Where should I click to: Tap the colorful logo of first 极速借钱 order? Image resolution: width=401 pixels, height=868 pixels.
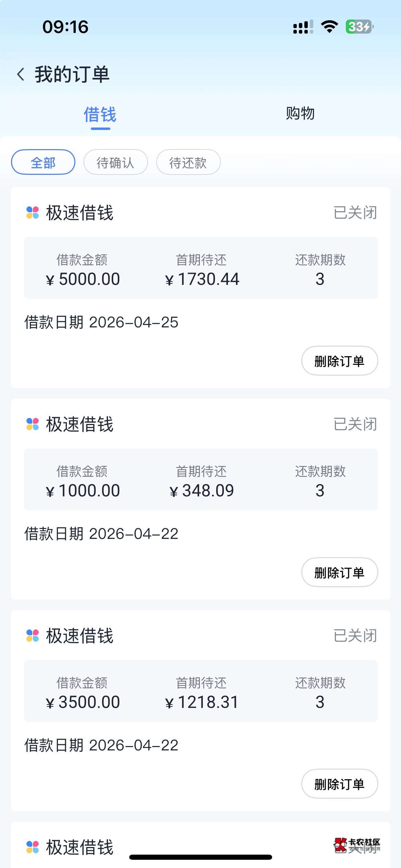point(33,213)
